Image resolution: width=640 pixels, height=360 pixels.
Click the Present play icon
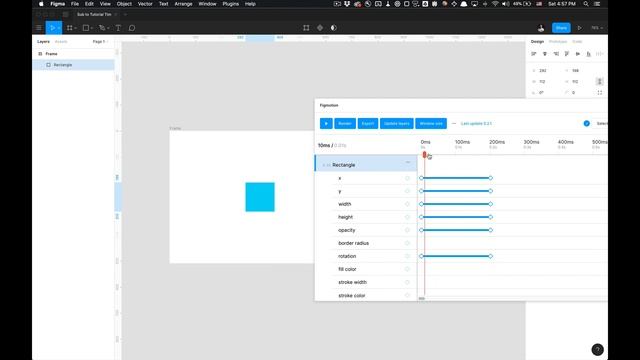(x=579, y=28)
